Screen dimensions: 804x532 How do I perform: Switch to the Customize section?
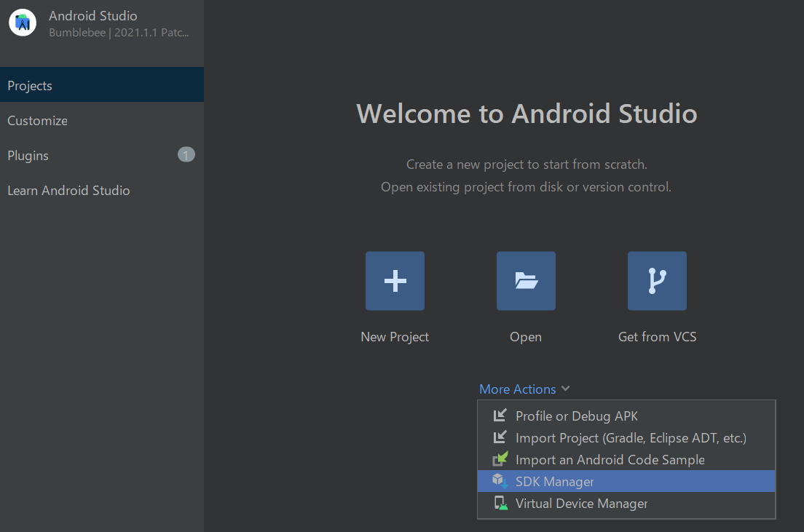pyautogui.click(x=36, y=120)
